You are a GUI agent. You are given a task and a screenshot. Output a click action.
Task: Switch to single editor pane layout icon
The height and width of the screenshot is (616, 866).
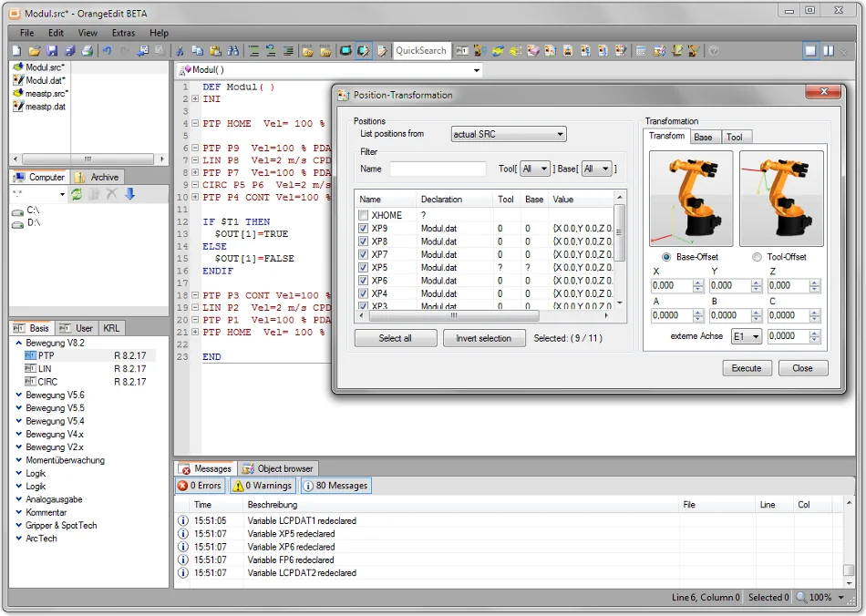(x=810, y=51)
